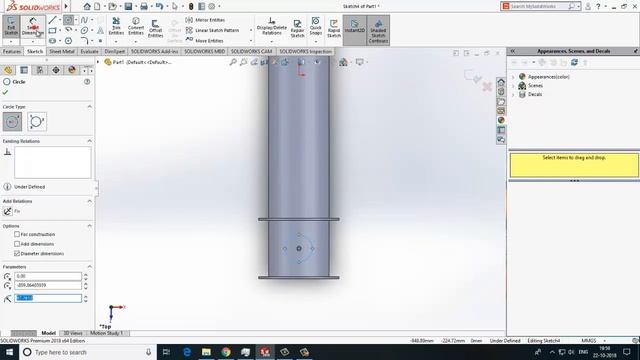Select the Perimeter Circle type
Viewport: 640px width, 360px height.
click(37, 122)
